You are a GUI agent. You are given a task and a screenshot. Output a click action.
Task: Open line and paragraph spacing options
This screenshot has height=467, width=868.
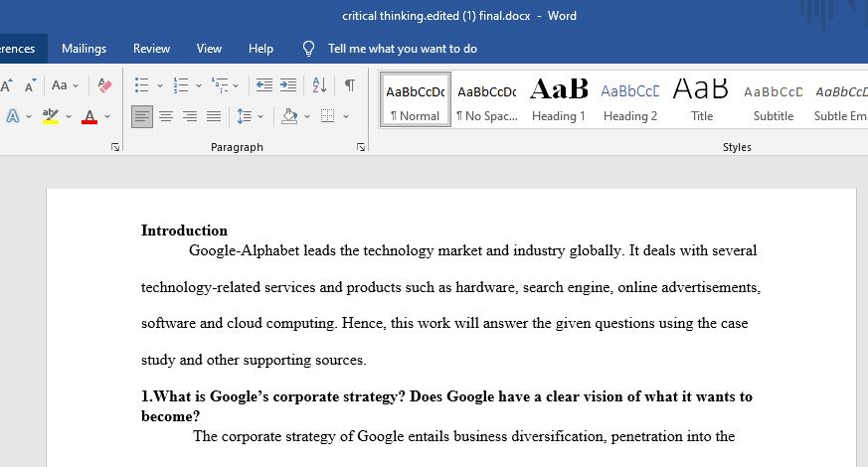point(244,116)
